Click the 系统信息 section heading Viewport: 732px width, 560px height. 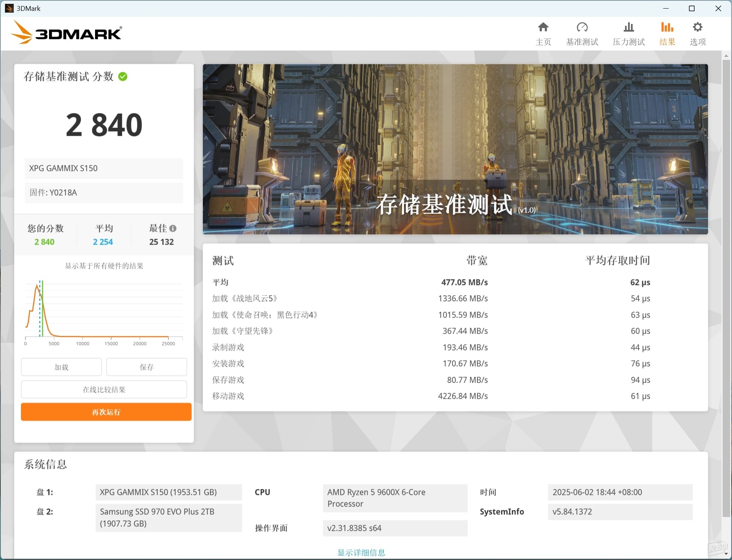pyautogui.click(x=46, y=464)
